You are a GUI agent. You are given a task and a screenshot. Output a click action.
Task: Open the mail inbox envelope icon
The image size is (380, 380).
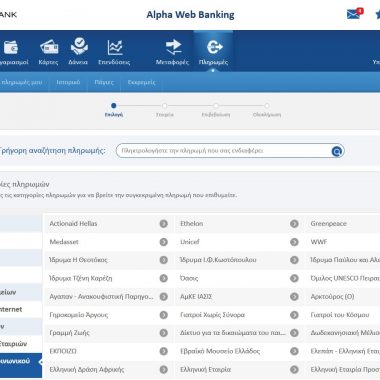coord(353,14)
